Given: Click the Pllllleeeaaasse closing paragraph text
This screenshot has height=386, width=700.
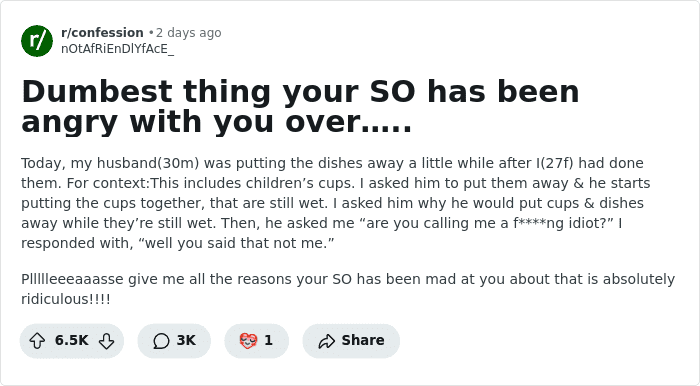Looking at the screenshot, I should [x=348, y=289].
